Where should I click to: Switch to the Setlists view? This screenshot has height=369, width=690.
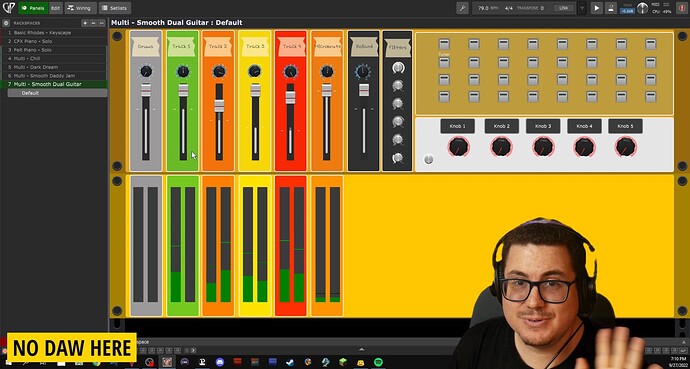click(115, 8)
